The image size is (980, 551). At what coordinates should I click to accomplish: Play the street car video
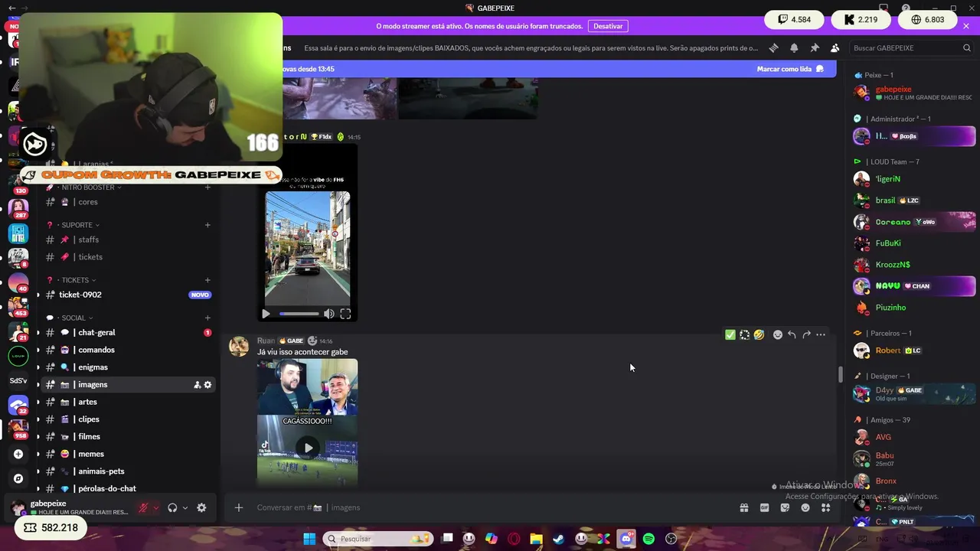pyautogui.click(x=266, y=314)
